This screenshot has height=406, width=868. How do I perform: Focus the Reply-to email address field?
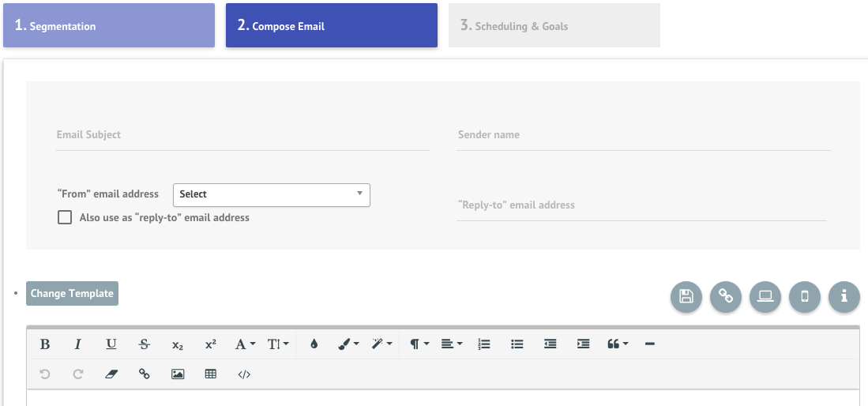pos(641,205)
